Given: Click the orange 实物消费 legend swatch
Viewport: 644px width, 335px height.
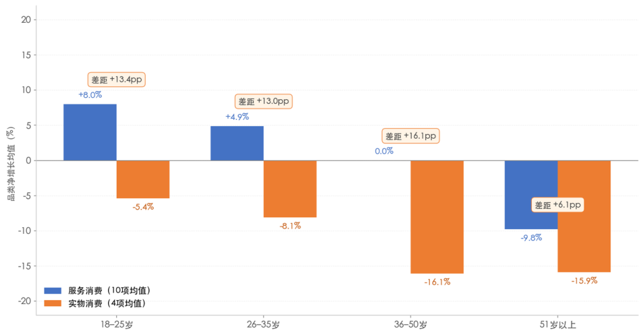Looking at the screenshot, I should (x=52, y=304).
